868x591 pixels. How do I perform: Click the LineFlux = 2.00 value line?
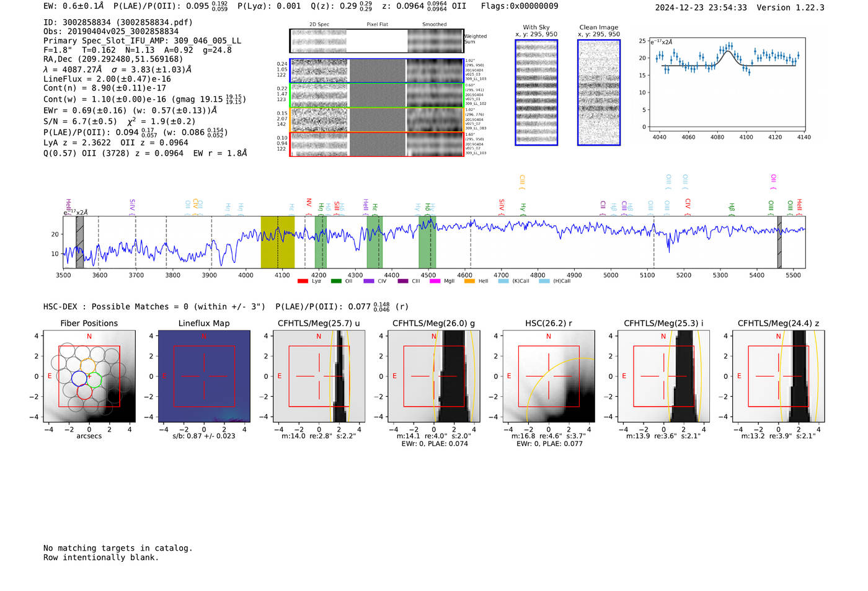(107, 79)
